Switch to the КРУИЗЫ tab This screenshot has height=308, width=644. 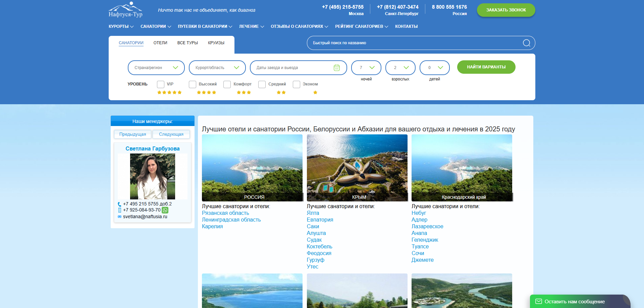point(216,43)
